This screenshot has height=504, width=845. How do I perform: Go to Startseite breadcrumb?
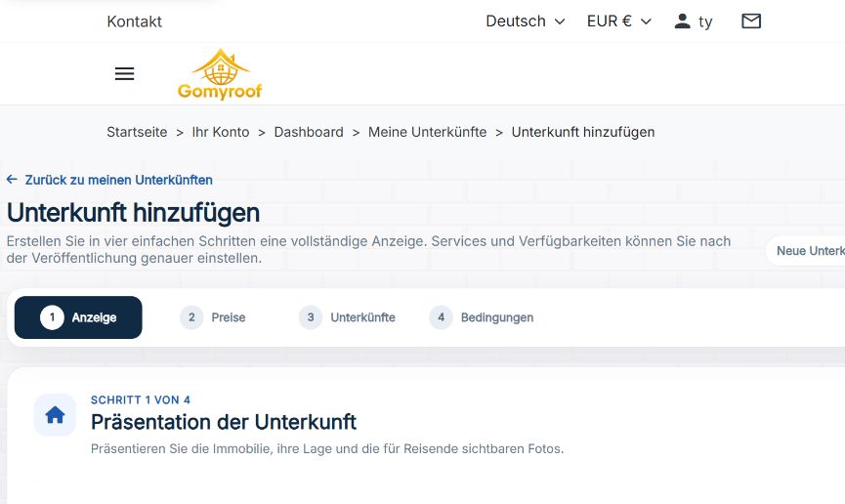(x=137, y=132)
